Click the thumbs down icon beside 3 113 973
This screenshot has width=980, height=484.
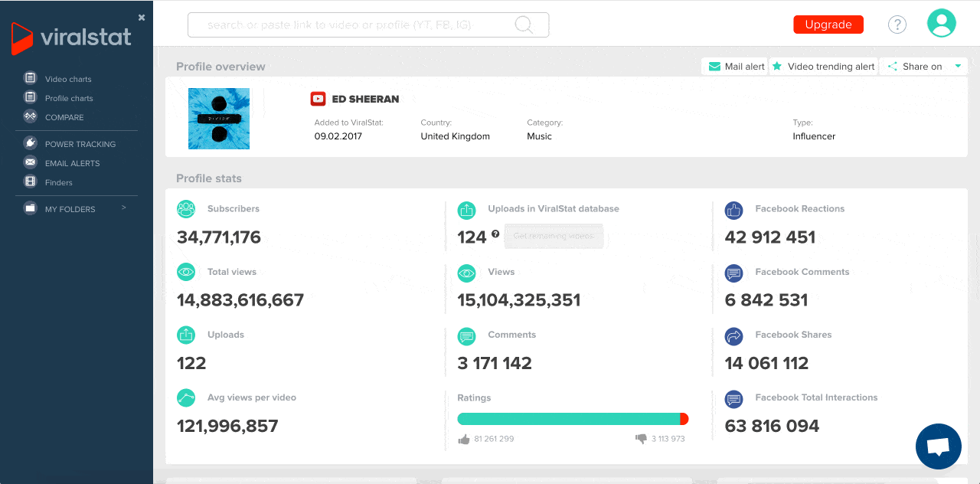coord(641,439)
